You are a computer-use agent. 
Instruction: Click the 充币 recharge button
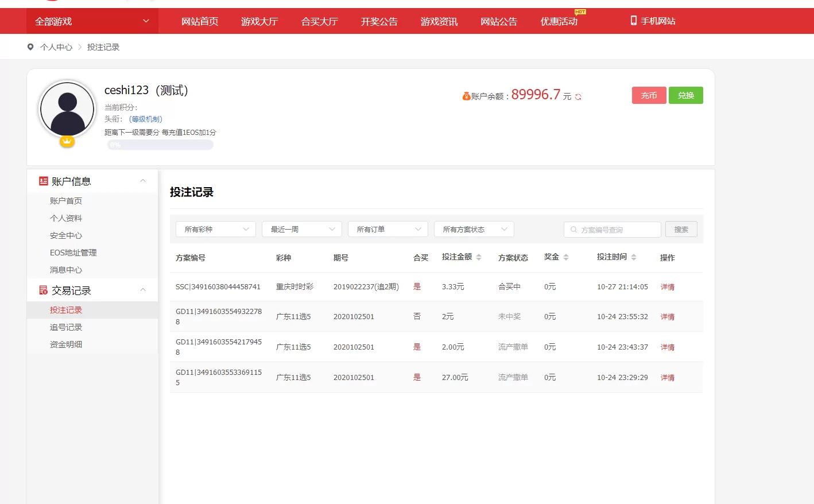pos(649,95)
